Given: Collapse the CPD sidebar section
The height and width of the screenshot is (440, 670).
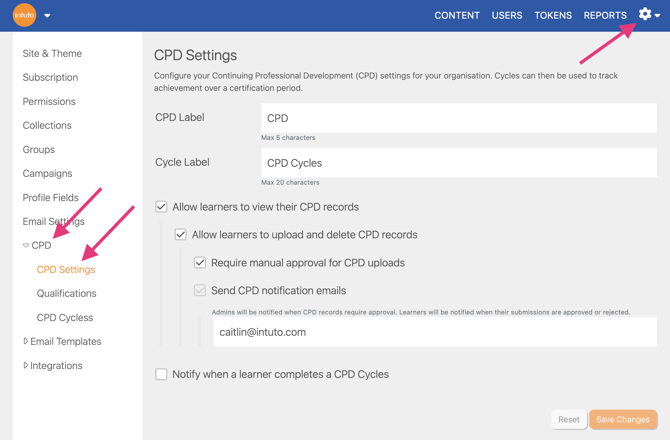Looking at the screenshot, I should pos(27,245).
